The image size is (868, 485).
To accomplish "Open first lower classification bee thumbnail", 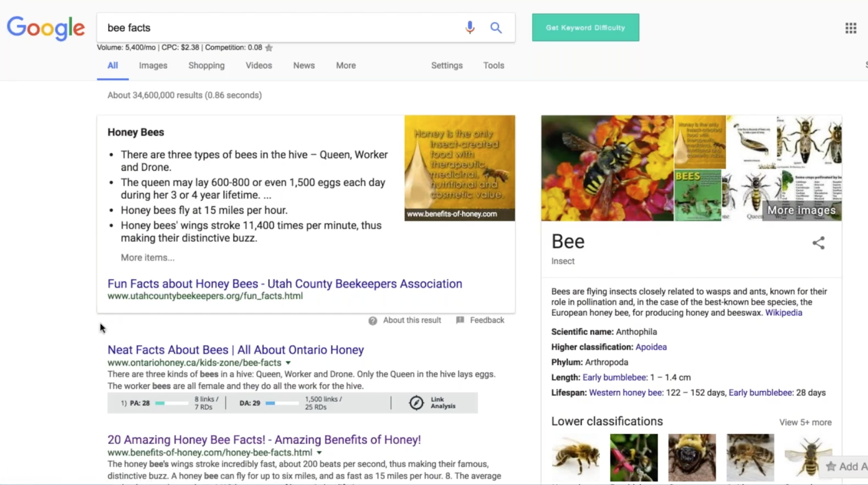I will [x=575, y=457].
